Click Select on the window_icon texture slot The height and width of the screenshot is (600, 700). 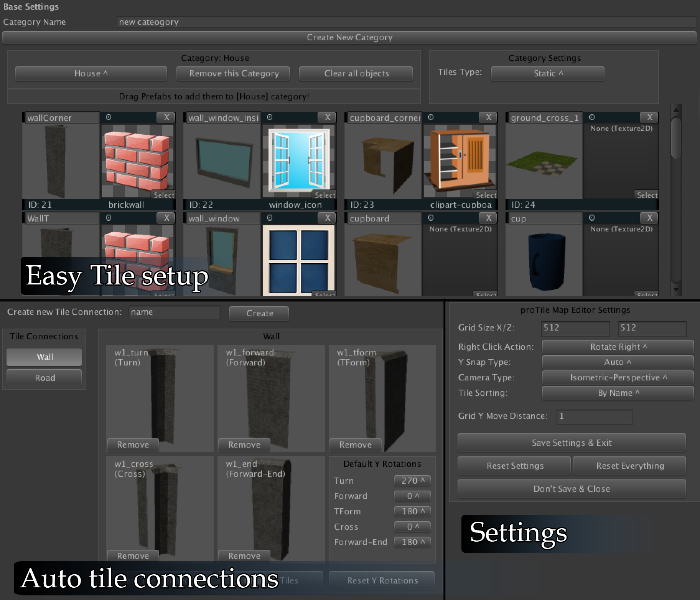click(x=325, y=195)
